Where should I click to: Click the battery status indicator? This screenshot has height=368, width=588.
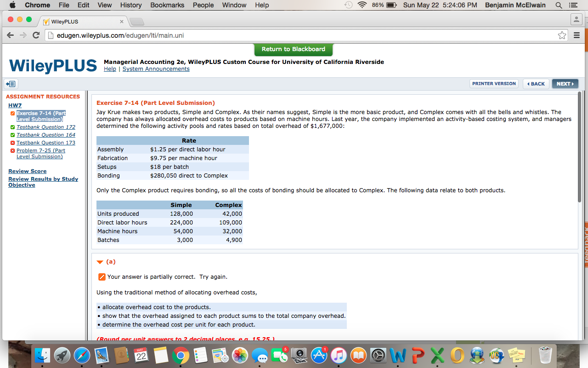tap(384, 5)
